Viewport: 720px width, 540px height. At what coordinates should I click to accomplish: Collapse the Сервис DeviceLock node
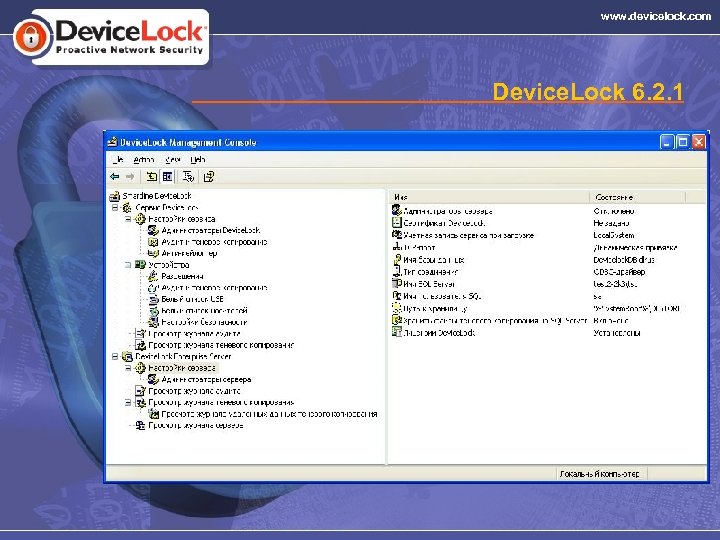[x=115, y=208]
